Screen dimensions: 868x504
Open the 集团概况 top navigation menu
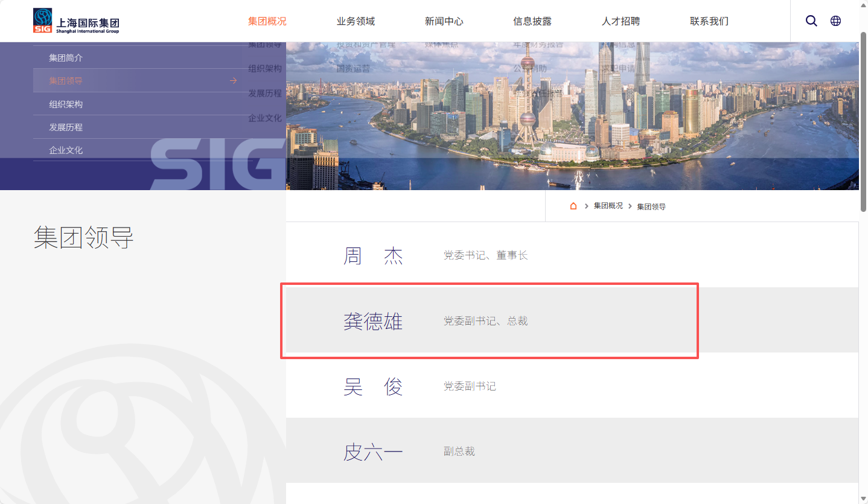(267, 21)
